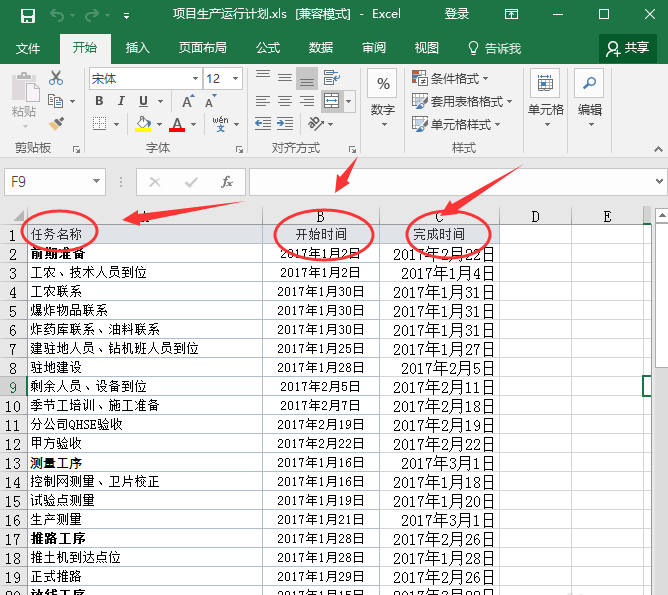
Task: Click the 登录 (Sign in) link
Action: tap(457, 15)
